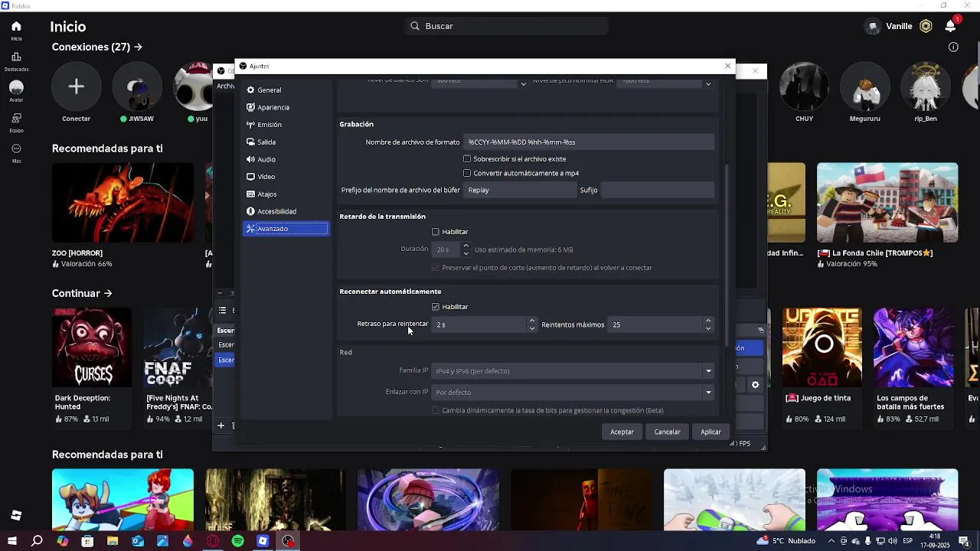Viewport: 980px width, 551px height.
Task: Click the 'Nombre de archivo de formato' field
Action: (x=588, y=142)
